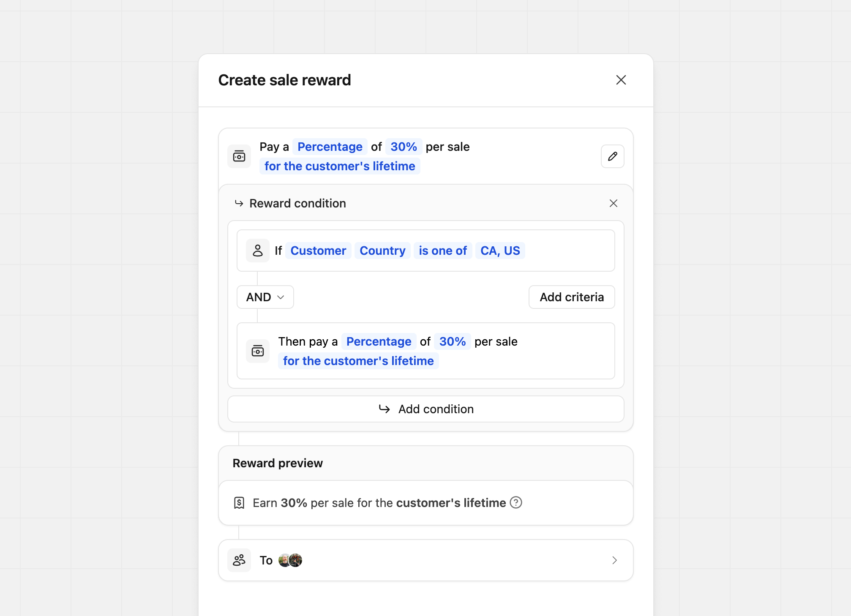This screenshot has width=851, height=616.
Task: Close the Create sale reward dialog
Action: 621,80
